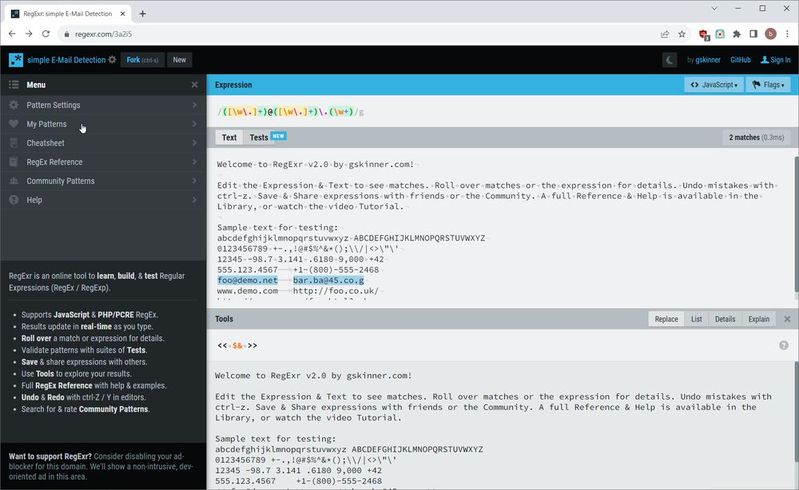Viewport: 799px width, 490px height.
Task: Click the Community Patterns icon
Action: [x=14, y=181]
